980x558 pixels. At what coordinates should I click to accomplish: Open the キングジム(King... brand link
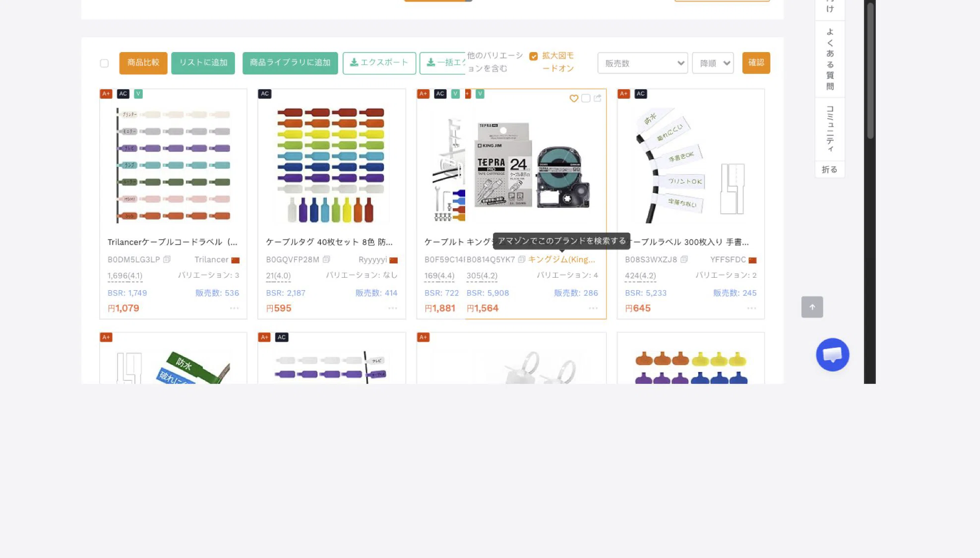(561, 259)
